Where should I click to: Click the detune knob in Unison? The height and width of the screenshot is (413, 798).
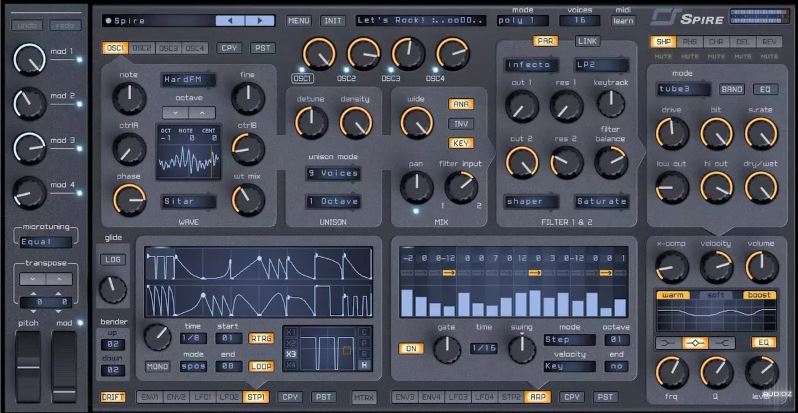(311, 123)
